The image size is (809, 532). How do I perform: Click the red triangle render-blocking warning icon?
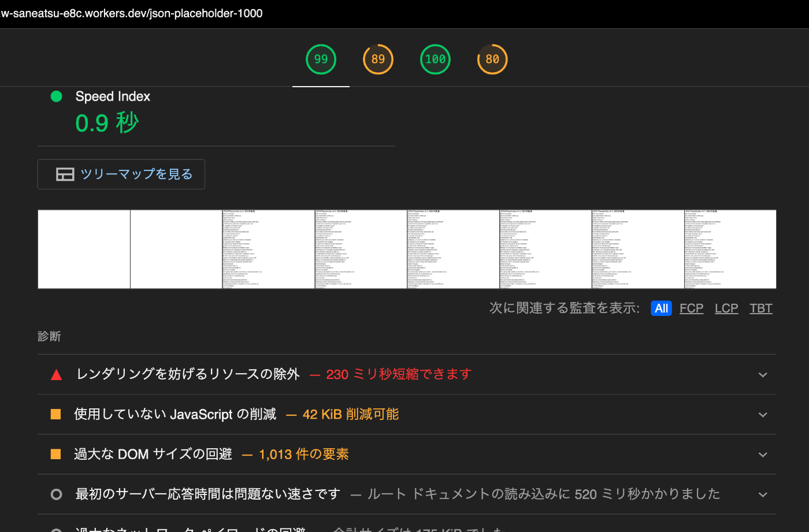56,375
